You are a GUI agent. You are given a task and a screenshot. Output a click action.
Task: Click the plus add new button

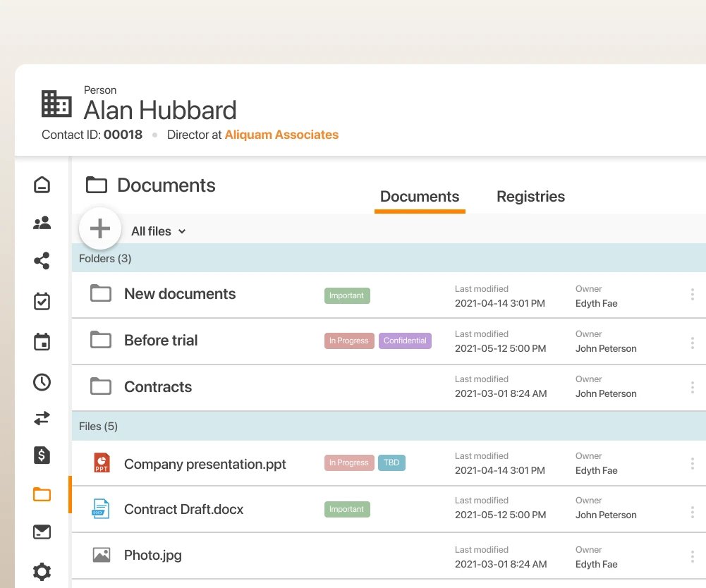[x=100, y=228]
